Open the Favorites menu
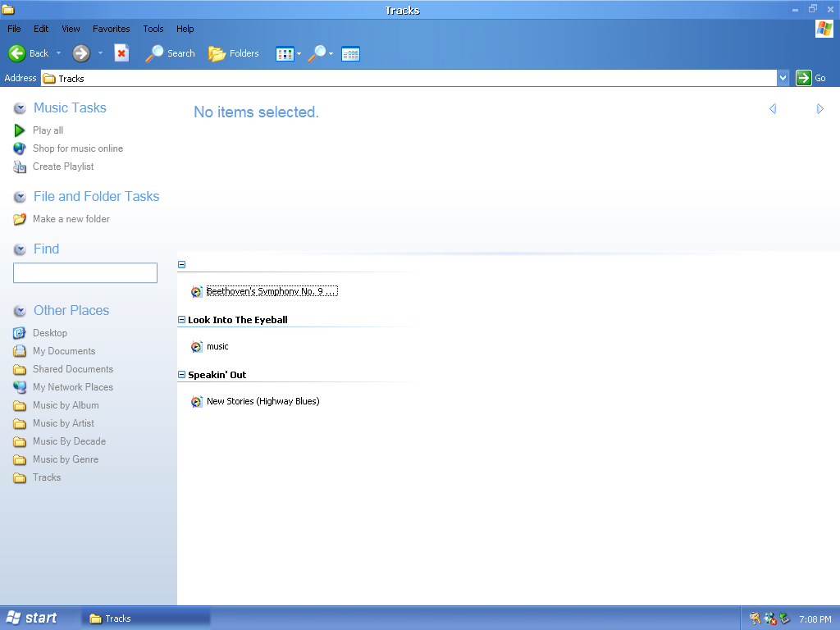840x630 pixels. (x=111, y=29)
